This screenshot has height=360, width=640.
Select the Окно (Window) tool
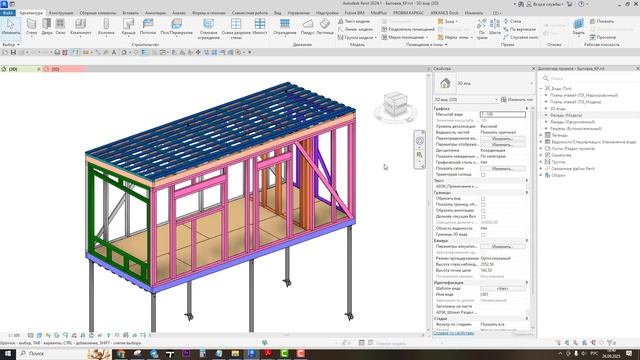(60, 27)
